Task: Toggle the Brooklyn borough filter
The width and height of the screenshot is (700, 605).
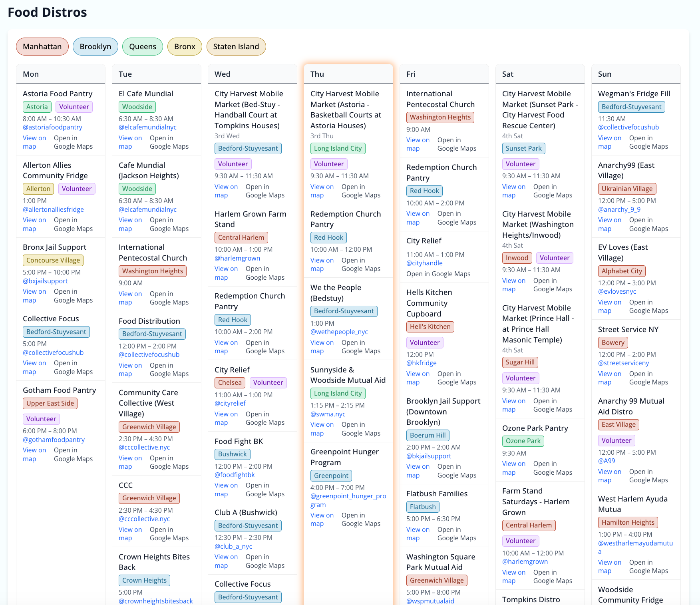Action: tap(95, 46)
